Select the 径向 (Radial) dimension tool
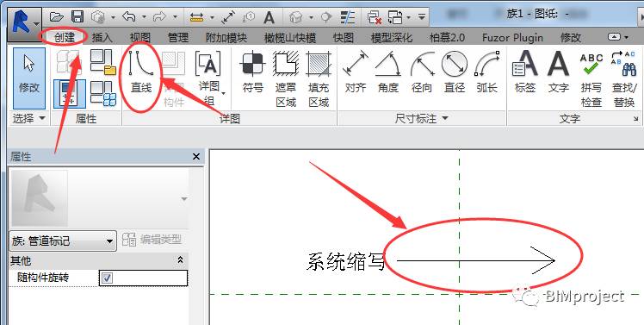Viewport: 644px width, 325px height. pos(422,72)
